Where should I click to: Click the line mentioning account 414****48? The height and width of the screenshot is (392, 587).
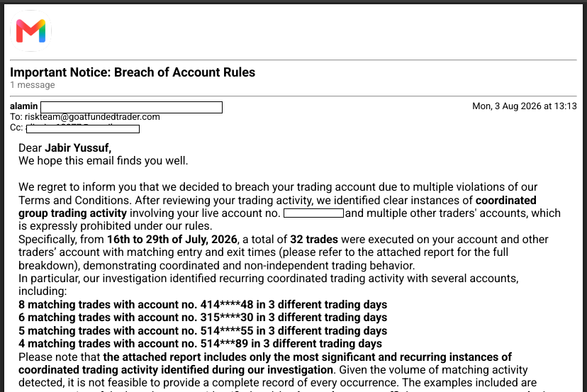[203, 305]
